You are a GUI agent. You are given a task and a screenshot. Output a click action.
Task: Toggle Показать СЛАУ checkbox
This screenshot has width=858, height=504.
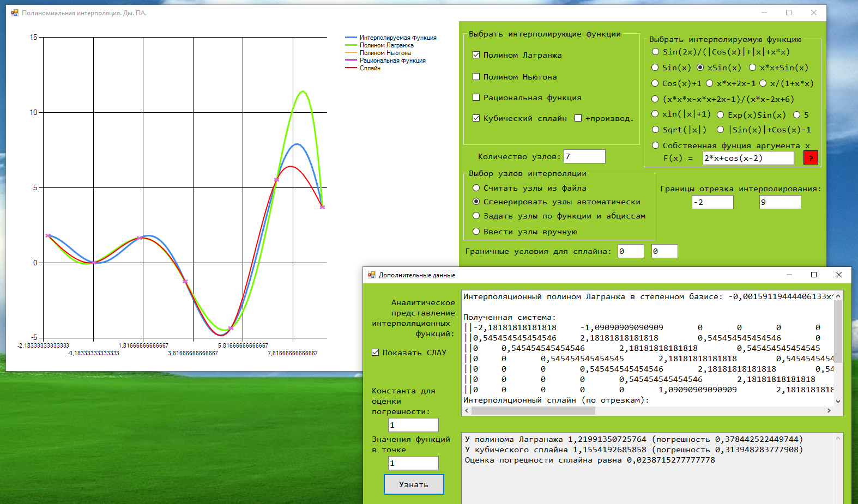pyautogui.click(x=375, y=353)
